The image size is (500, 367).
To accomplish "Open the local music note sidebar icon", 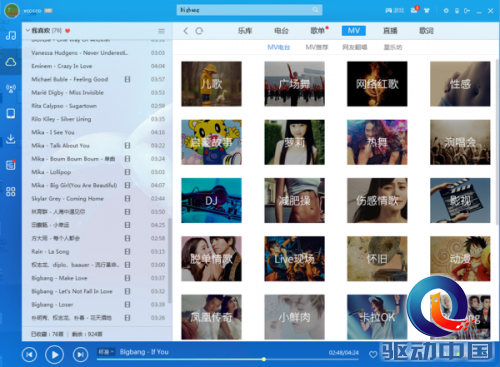I will pos(11,35).
